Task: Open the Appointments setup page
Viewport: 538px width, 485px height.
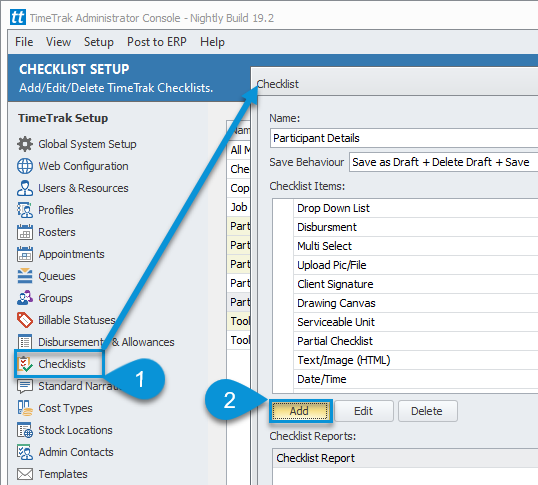Action: click(71, 254)
